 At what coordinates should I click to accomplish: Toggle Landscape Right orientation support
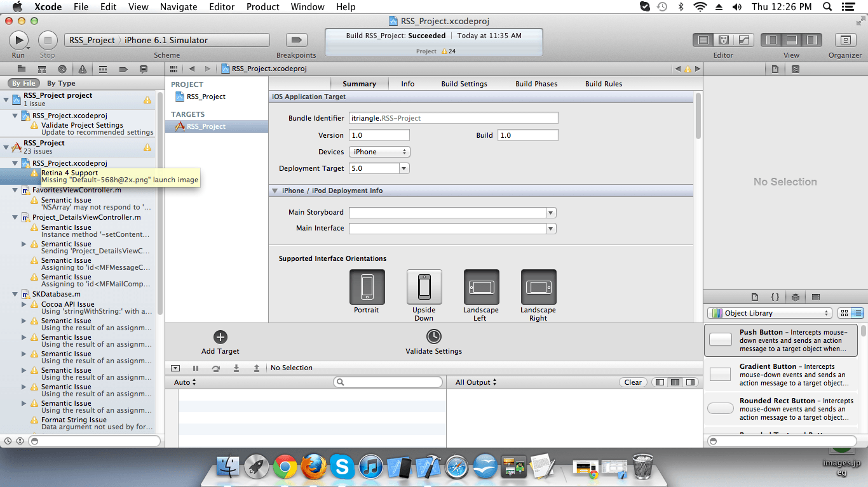tap(539, 287)
